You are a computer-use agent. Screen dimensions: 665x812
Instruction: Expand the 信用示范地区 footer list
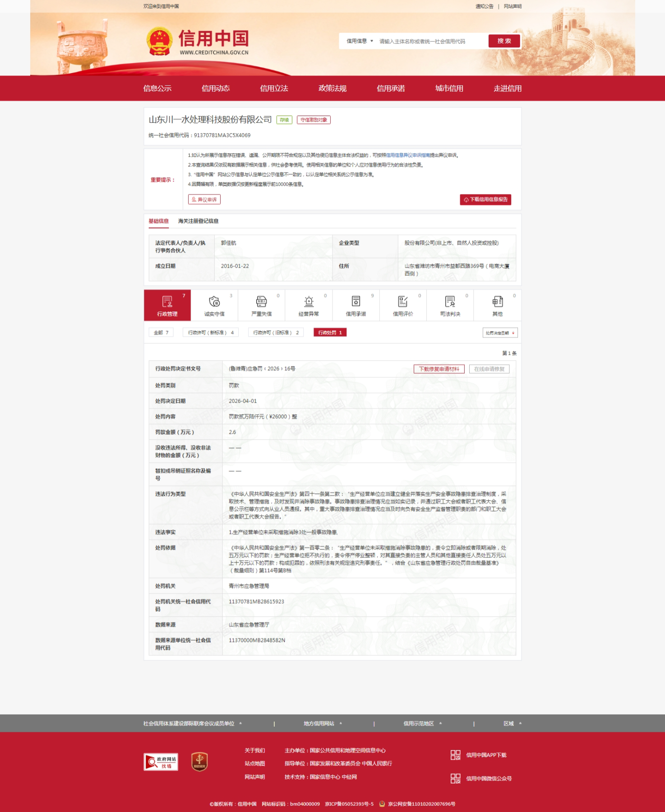coord(422,724)
